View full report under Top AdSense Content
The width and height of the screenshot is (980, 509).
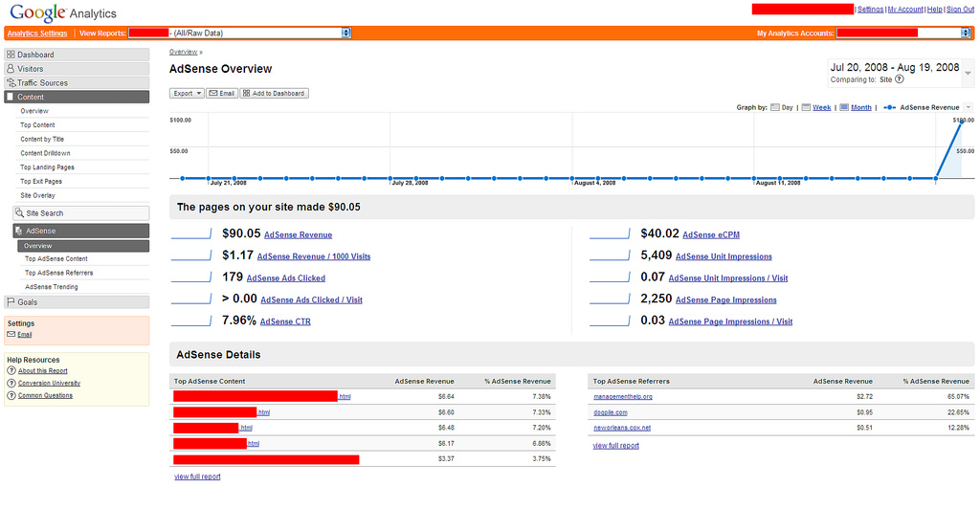tap(197, 476)
